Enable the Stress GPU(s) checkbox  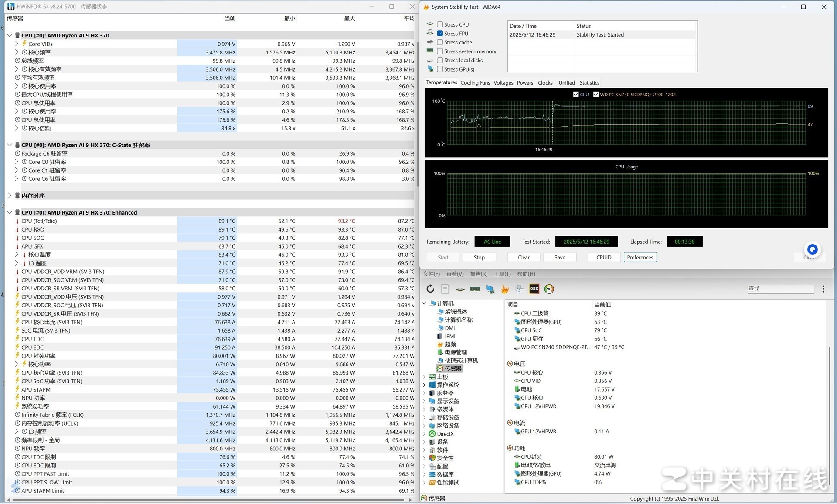point(440,69)
